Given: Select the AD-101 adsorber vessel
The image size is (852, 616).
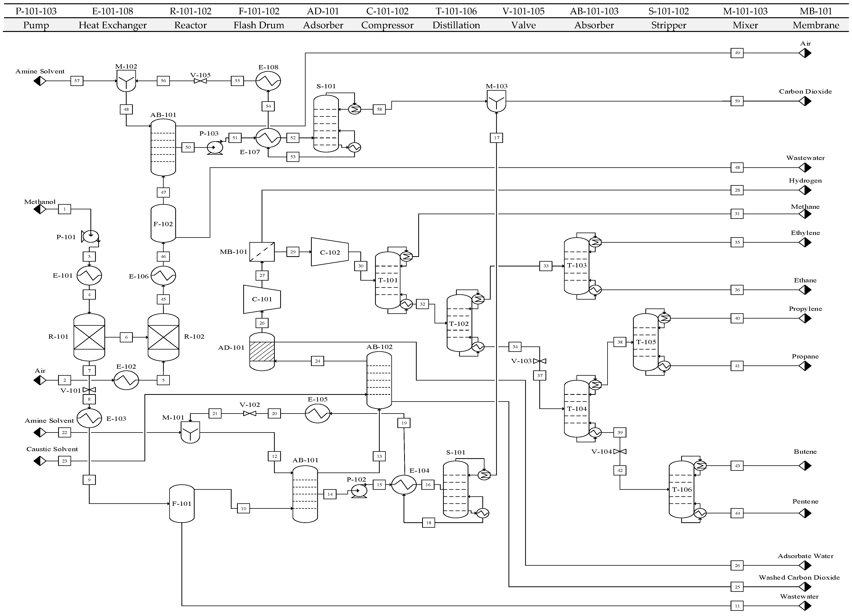Looking at the screenshot, I should 262,351.
